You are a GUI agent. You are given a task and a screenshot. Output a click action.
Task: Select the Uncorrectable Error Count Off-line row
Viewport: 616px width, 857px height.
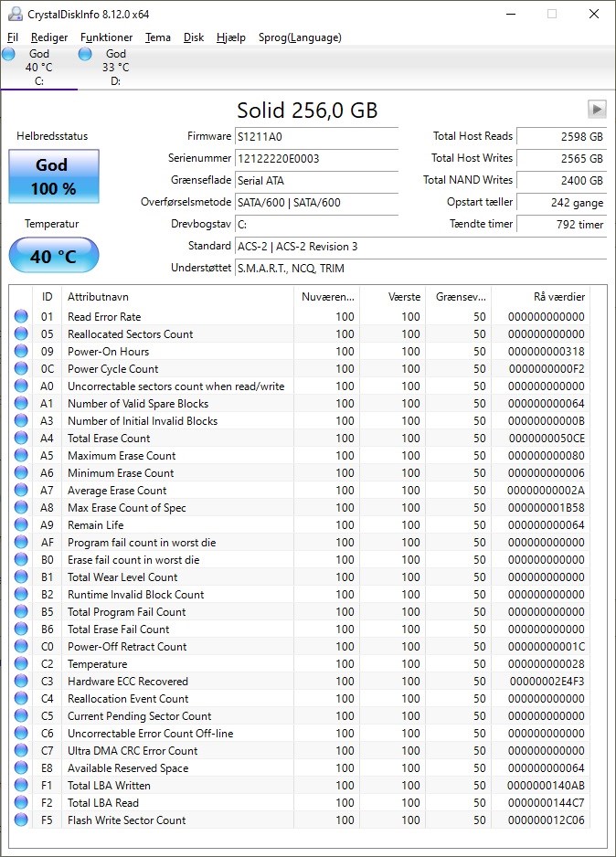pyautogui.click(x=300, y=733)
